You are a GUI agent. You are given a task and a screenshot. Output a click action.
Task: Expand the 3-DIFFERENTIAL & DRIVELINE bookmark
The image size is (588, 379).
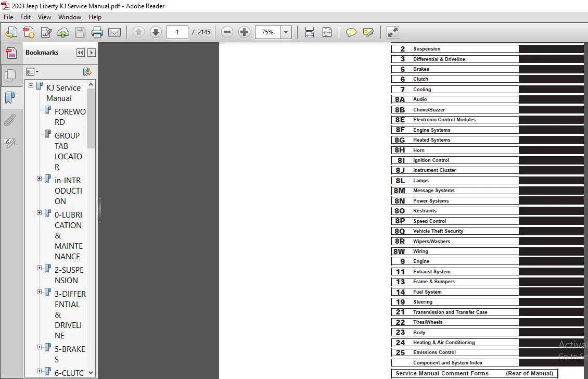point(40,292)
